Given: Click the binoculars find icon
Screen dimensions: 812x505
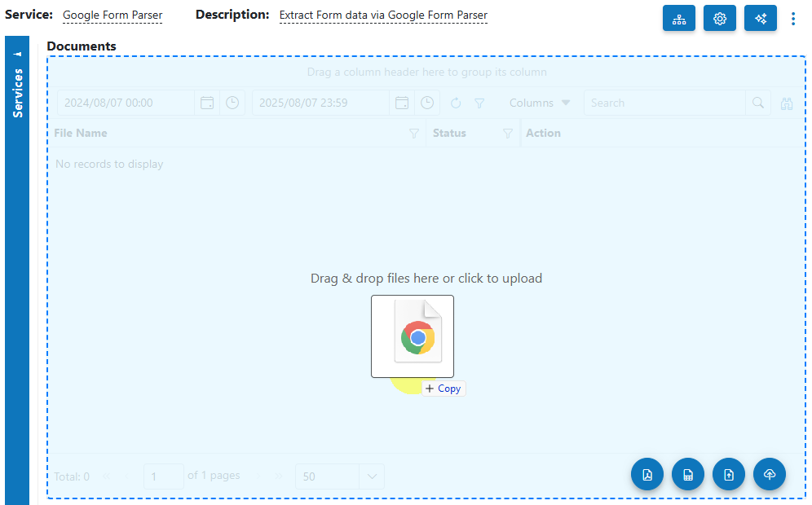Looking at the screenshot, I should [x=787, y=103].
